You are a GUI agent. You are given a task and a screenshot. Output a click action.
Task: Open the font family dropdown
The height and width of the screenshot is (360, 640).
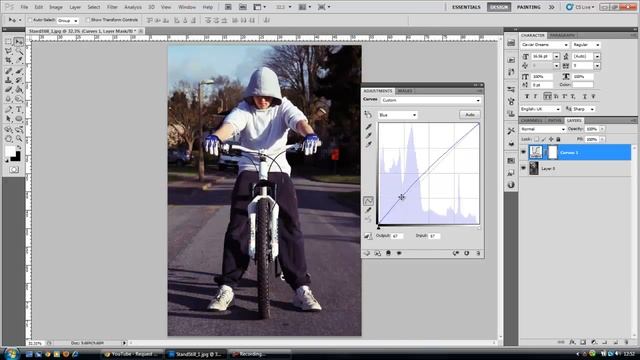544,44
